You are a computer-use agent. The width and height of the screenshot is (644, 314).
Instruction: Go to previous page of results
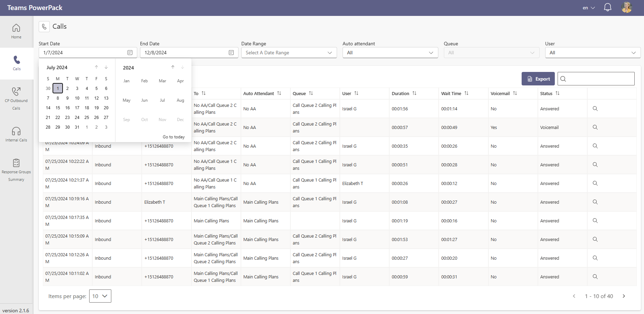click(574, 296)
